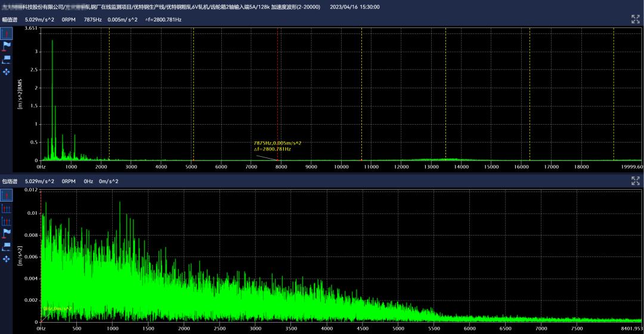Expand 幅值谱 chart to fullscreen
The width and height of the screenshot is (644, 334).
[635, 19]
